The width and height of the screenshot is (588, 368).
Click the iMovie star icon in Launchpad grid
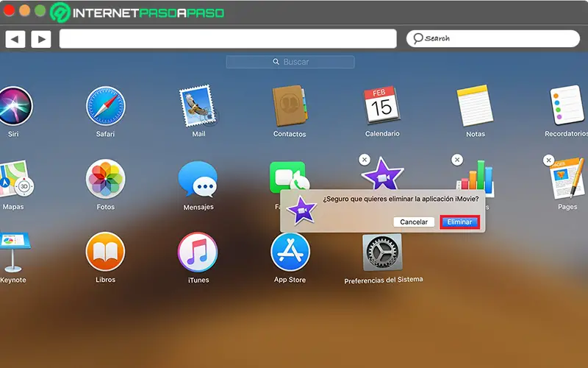(382, 174)
